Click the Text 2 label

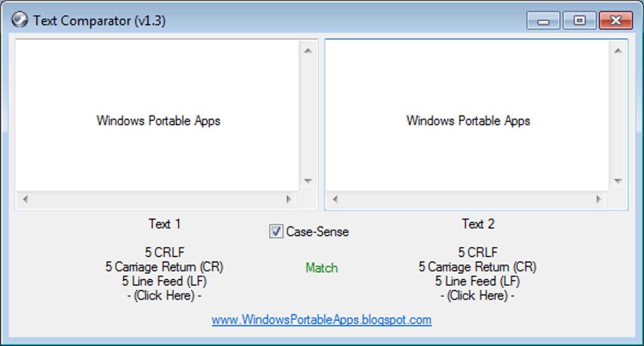[478, 224]
